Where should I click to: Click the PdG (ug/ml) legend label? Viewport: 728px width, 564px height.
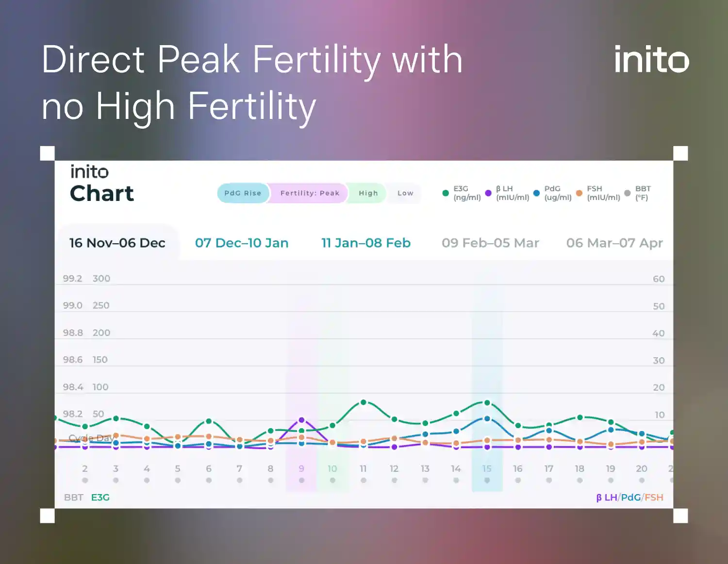[x=558, y=193]
